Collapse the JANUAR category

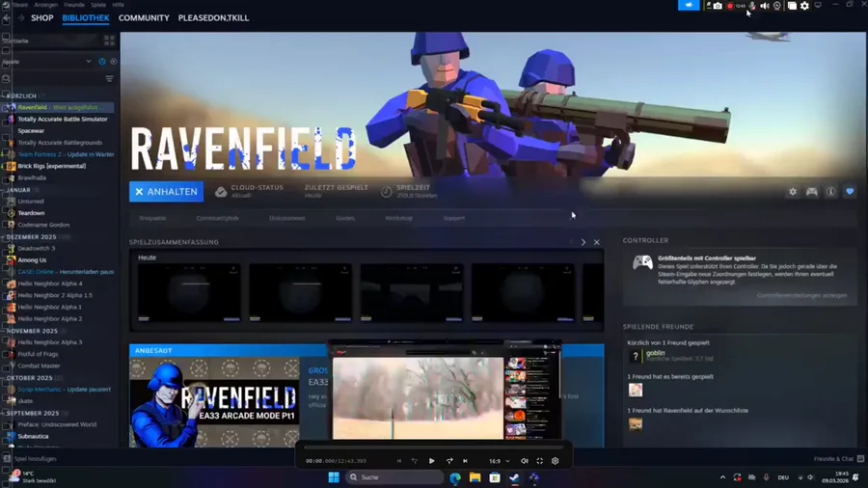click(x=18, y=190)
